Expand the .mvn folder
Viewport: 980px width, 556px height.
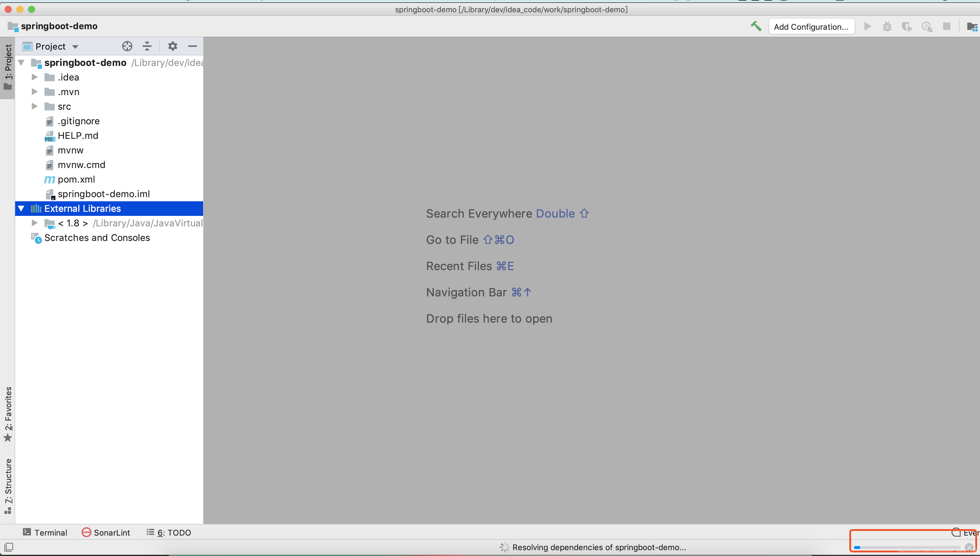[34, 92]
